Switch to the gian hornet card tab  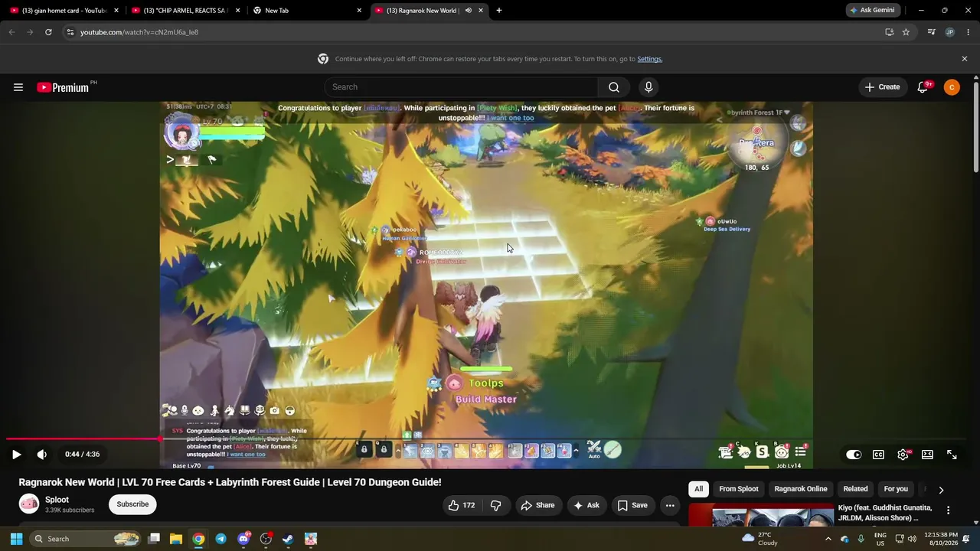click(x=64, y=11)
